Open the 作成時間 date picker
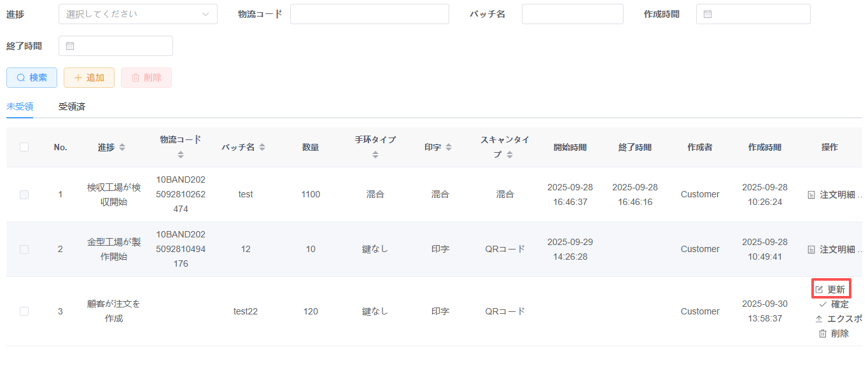Image resolution: width=868 pixels, height=373 pixels. coord(753,14)
